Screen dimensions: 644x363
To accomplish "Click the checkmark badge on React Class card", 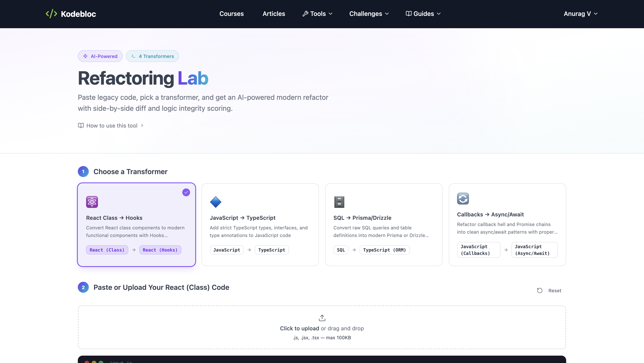I will [x=186, y=192].
